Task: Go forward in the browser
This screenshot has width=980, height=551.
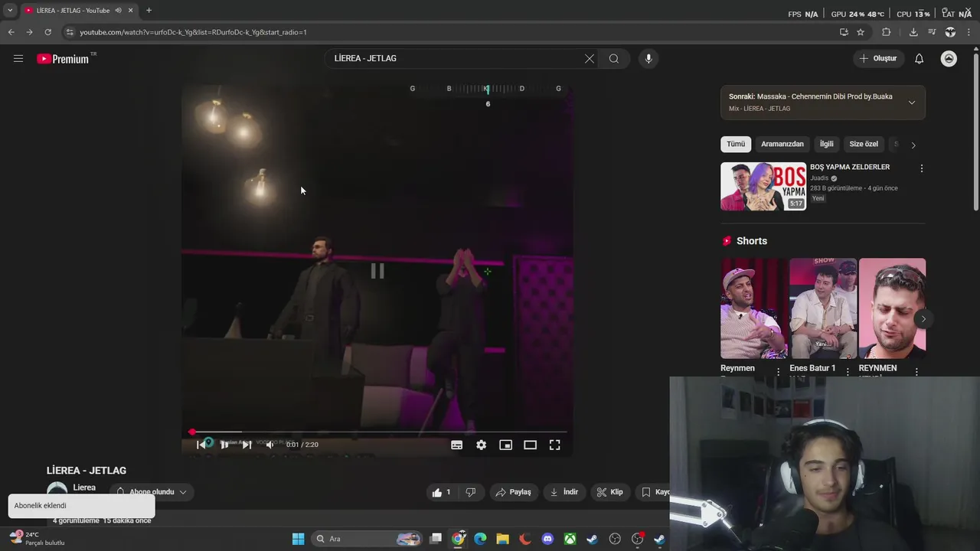Action: (29, 32)
